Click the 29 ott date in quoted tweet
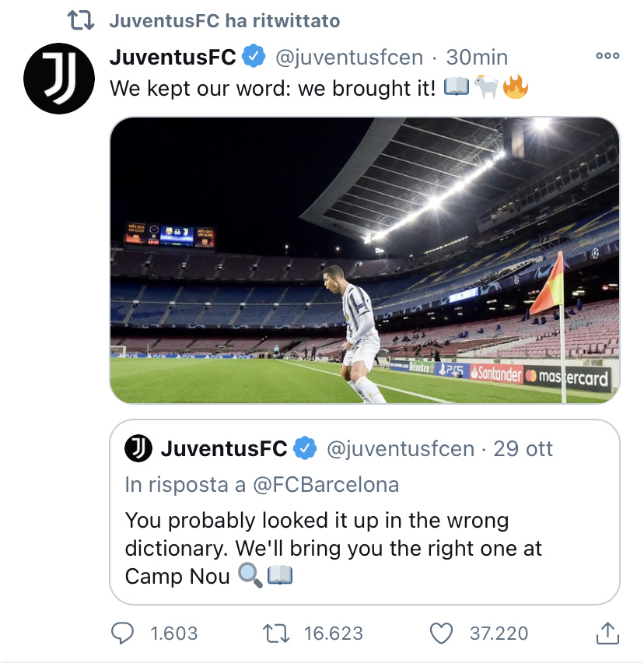The height and width of the screenshot is (667, 644). point(523,449)
